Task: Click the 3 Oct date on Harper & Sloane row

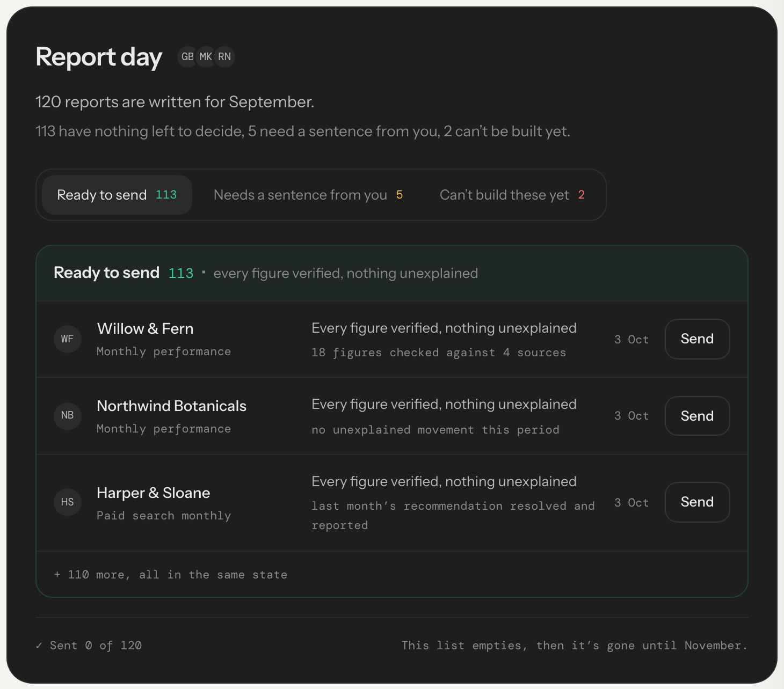Action: coord(631,503)
